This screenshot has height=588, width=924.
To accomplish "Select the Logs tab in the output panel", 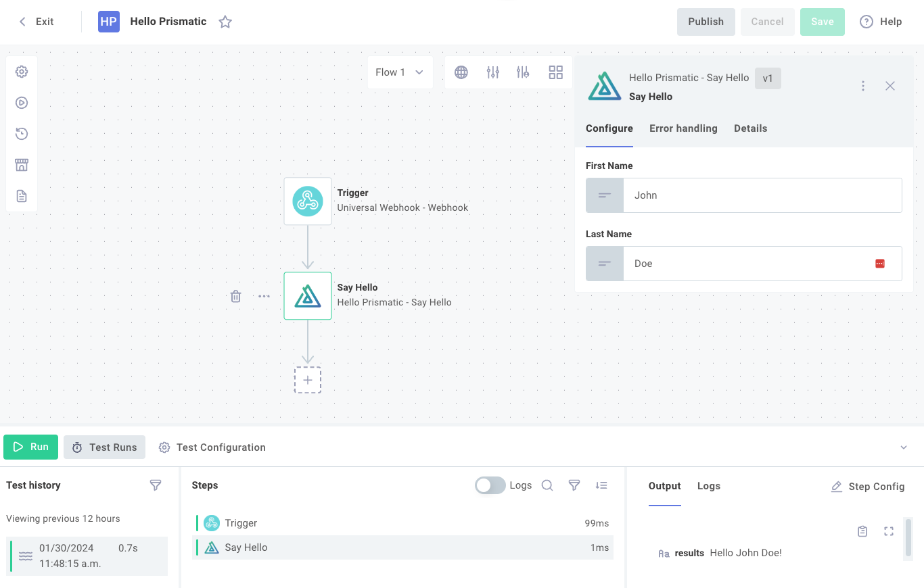I will (x=708, y=486).
